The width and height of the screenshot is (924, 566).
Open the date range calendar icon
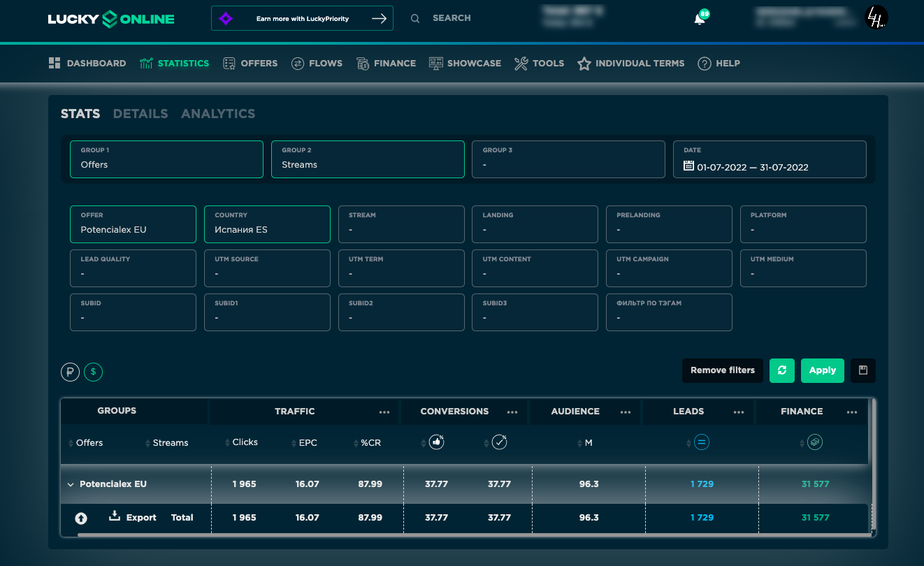pyautogui.click(x=688, y=166)
